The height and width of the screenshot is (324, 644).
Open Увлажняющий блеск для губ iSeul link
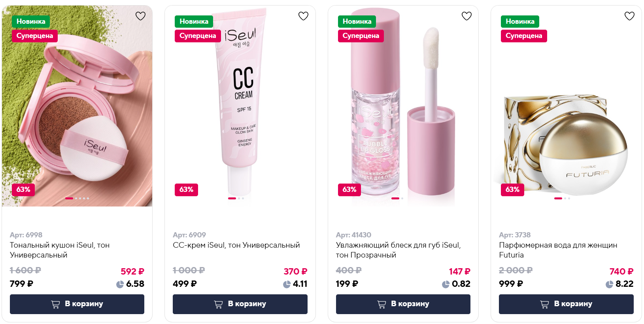[x=398, y=250]
